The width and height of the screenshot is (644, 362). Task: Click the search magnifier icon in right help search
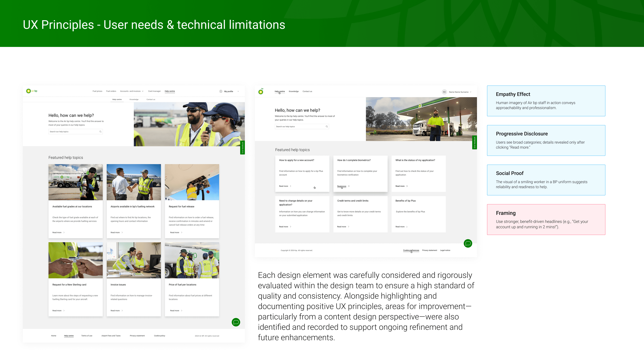(x=327, y=126)
